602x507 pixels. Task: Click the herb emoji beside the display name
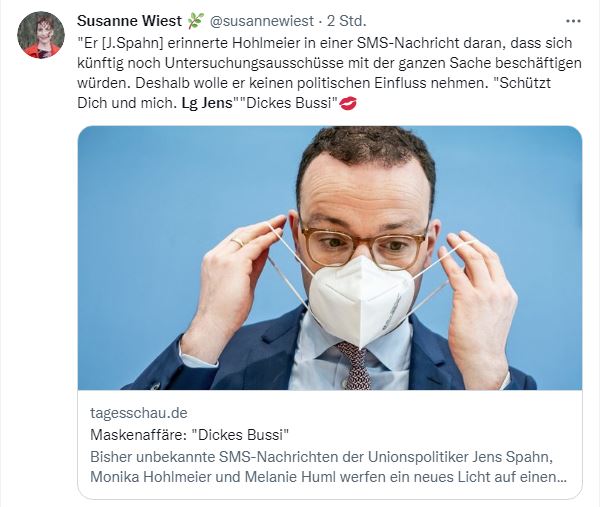point(196,21)
